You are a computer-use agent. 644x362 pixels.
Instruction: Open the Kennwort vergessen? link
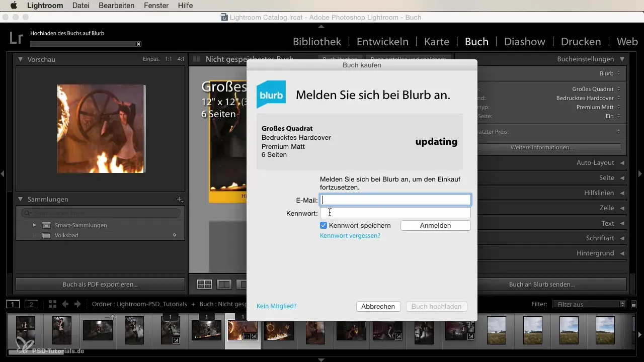coord(350,235)
